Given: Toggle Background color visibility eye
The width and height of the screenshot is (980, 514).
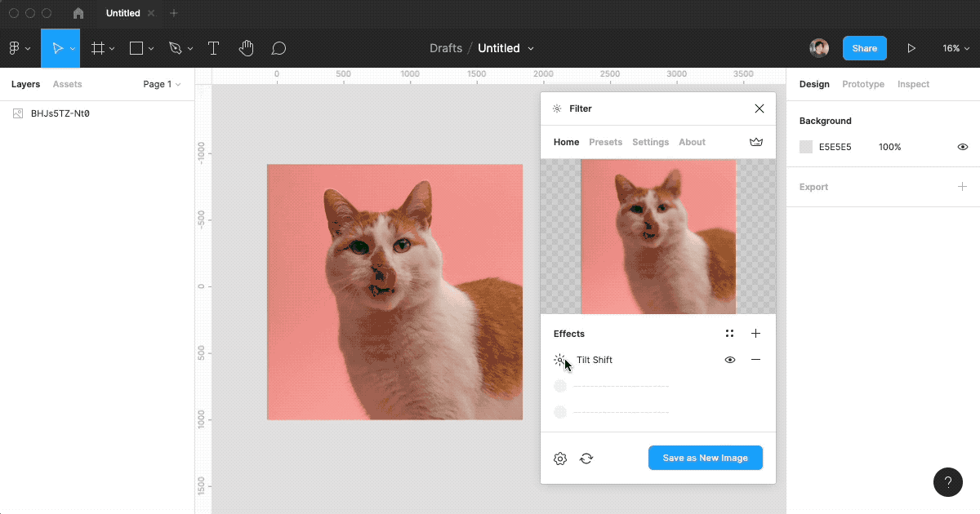Looking at the screenshot, I should coord(963,147).
